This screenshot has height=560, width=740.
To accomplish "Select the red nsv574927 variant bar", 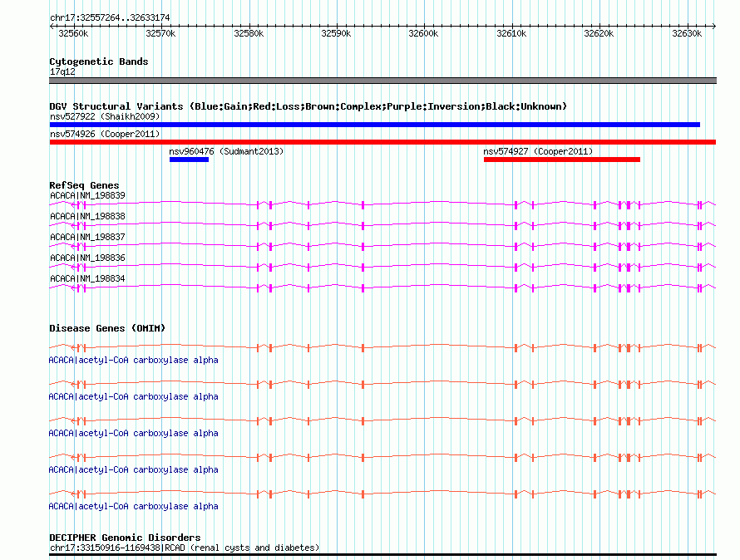I will click(x=561, y=160).
